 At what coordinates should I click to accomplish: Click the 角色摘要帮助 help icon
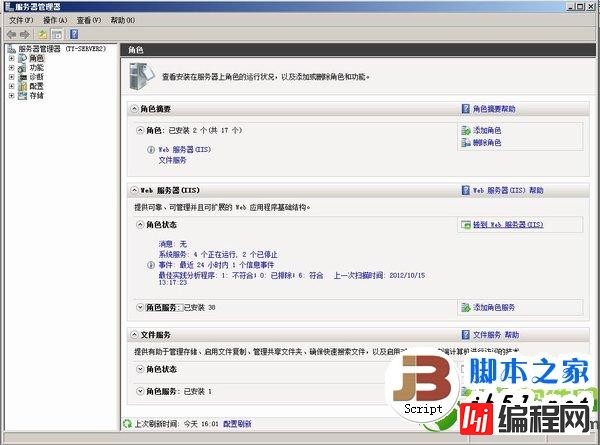point(465,109)
